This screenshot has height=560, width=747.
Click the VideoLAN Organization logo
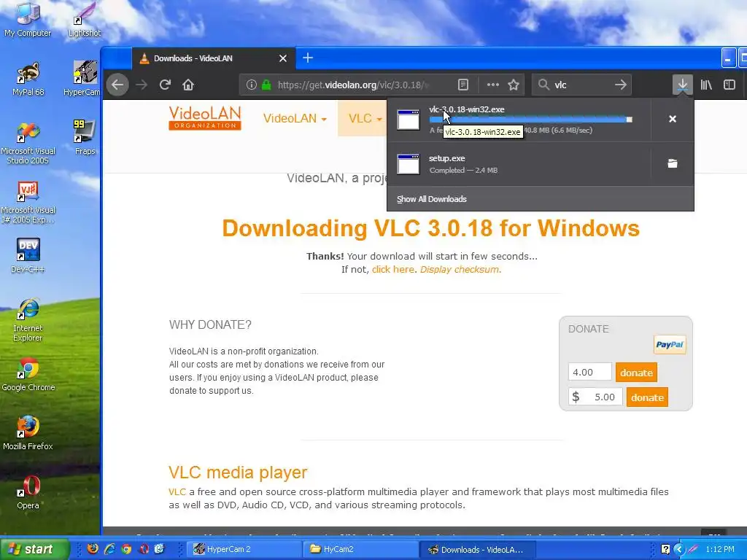205,118
